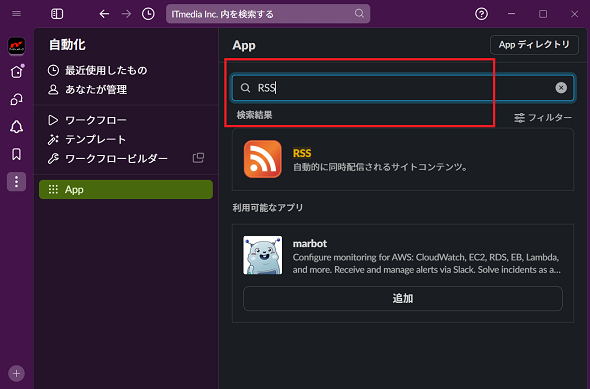This screenshot has width=590, height=389.
Task: Go back with the left arrow
Action: click(104, 14)
